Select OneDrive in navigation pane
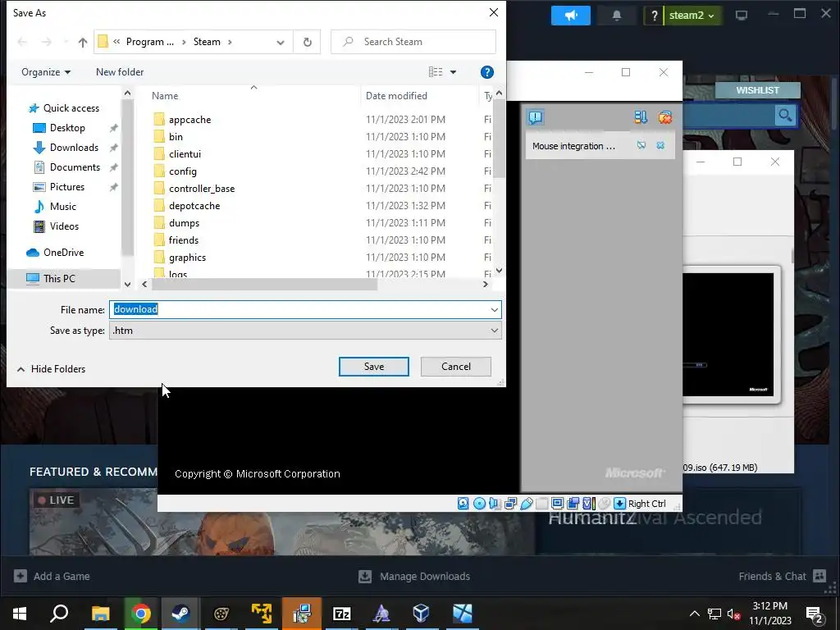Image resolution: width=840 pixels, height=630 pixels. click(x=55, y=253)
